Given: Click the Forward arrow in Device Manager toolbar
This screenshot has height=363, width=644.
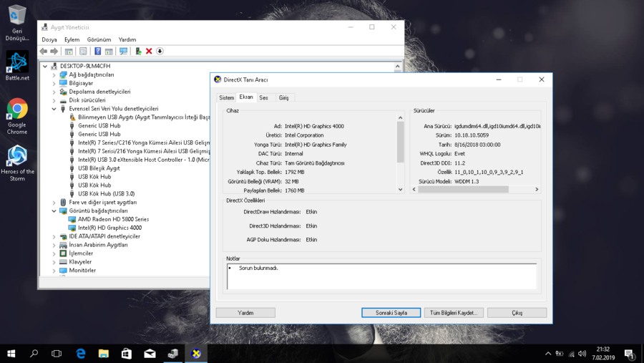Looking at the screenshot, I should [54, 52].
